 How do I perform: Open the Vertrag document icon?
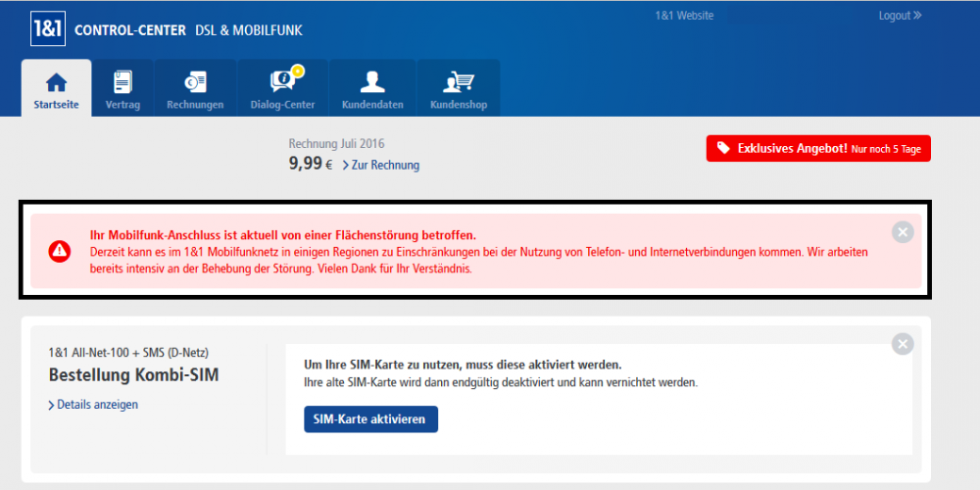[122, 81]
